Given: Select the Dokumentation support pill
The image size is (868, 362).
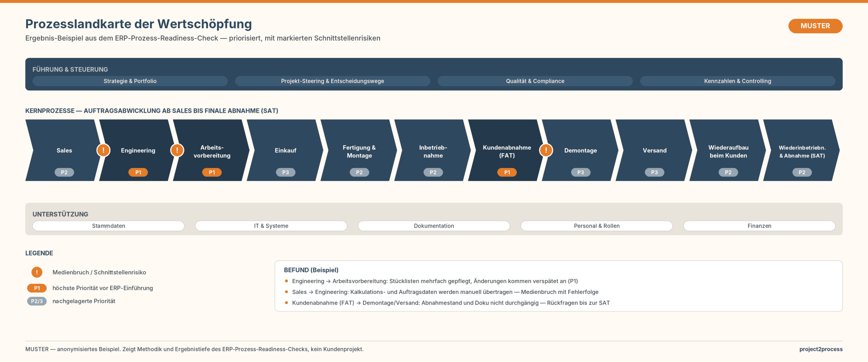Looking at the screenshot, I should 434,226.
